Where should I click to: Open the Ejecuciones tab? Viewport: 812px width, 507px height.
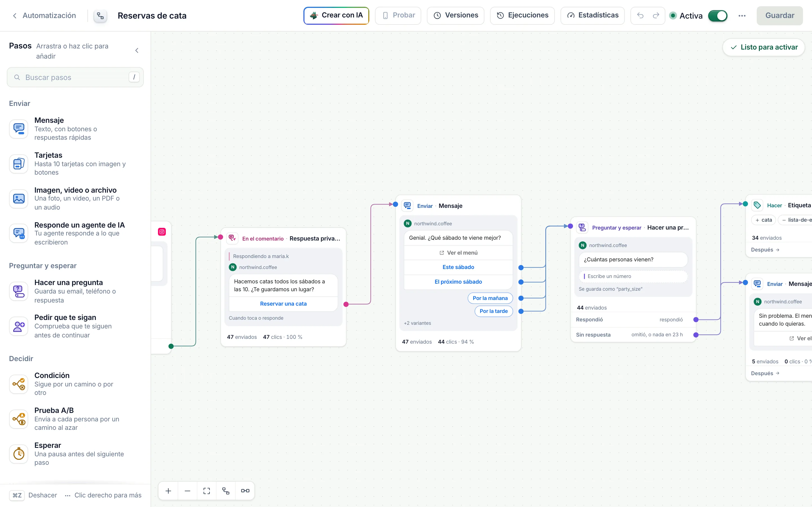tap(522, 15)
